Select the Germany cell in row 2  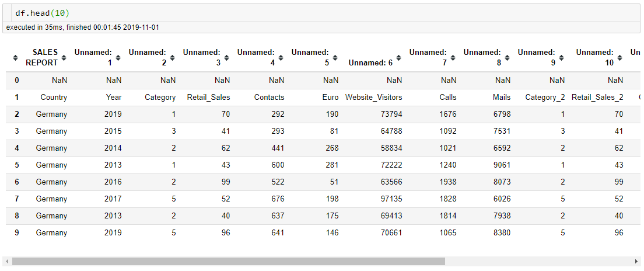pyautogui.click(x=51, y=114)
